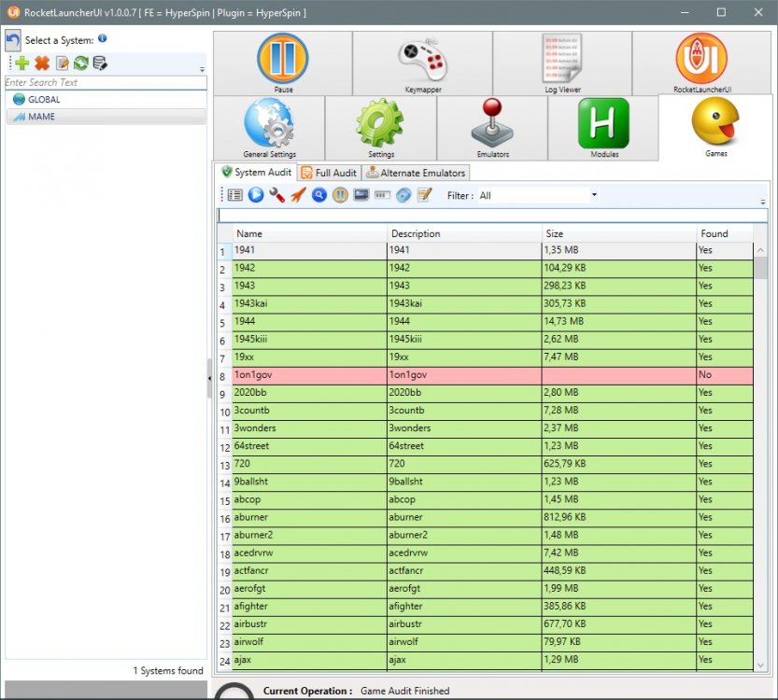Click the wrench tool icon in audit toolbar
The height and width of the screenshot is (700, 778).
[x=276, y=195]
